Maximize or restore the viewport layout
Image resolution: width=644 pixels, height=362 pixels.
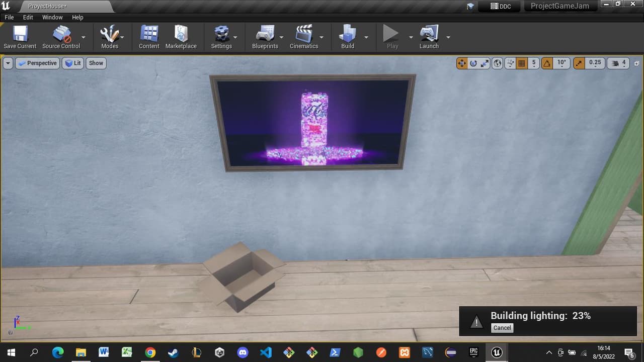636,63
